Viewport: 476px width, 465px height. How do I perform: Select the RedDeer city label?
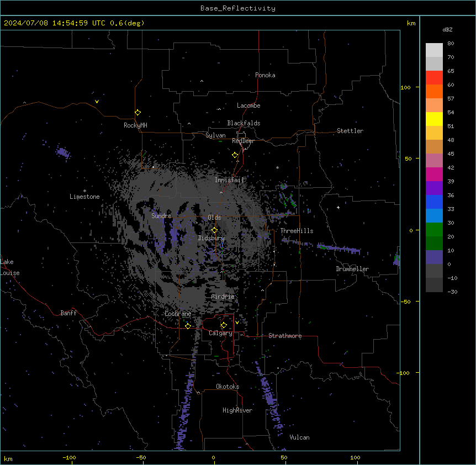pyautogui.click(x=243, y=141)
